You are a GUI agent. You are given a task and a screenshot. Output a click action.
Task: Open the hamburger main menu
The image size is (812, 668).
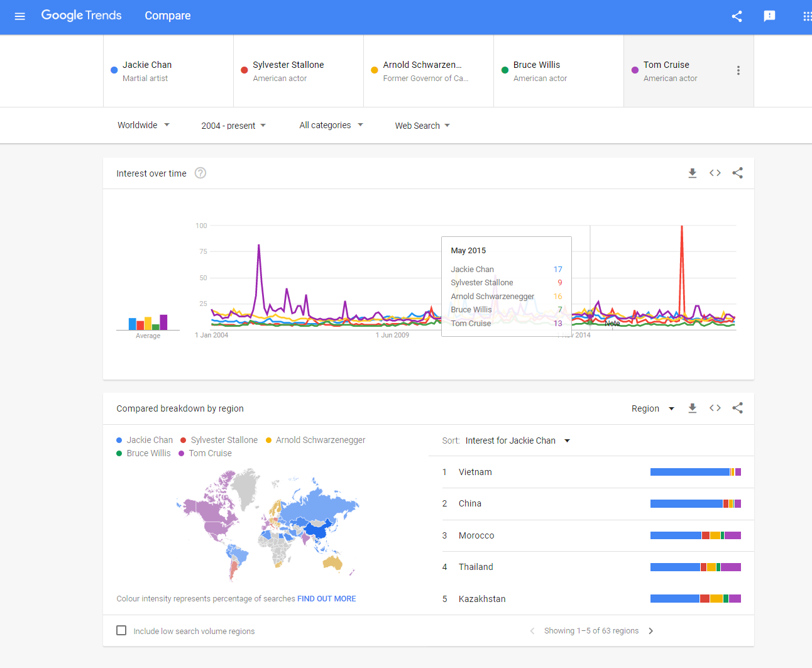[19, 16]
